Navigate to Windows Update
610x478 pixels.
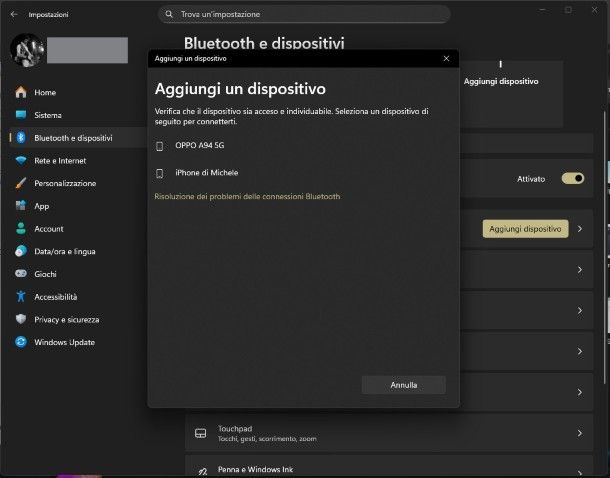(78, 342)
